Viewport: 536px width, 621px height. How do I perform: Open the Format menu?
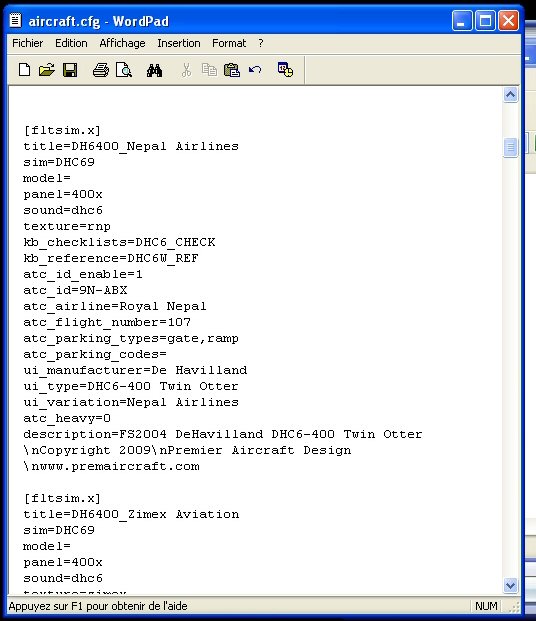point(229,43)
